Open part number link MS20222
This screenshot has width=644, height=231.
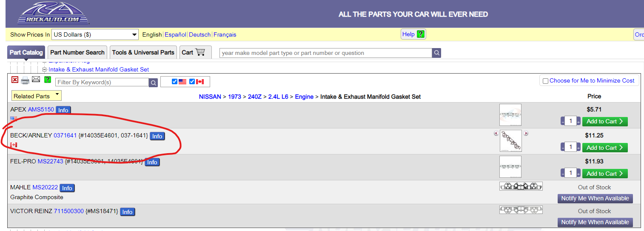45,187
